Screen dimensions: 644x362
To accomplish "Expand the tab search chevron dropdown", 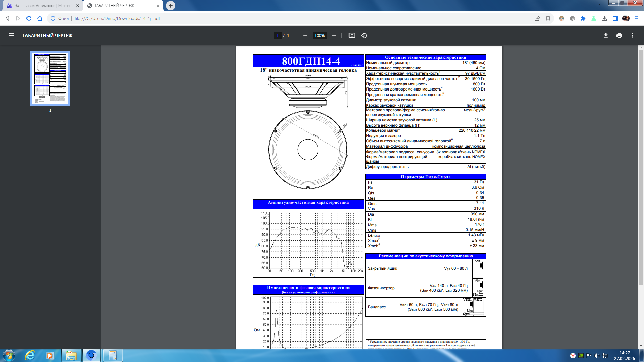I will tap(600, 4).
